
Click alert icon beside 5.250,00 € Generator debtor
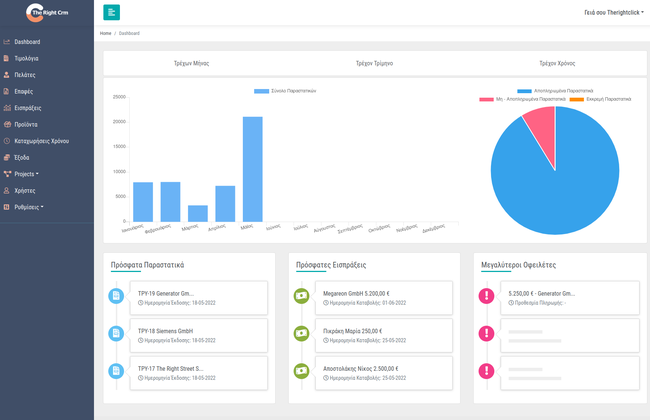pos(486,296)
